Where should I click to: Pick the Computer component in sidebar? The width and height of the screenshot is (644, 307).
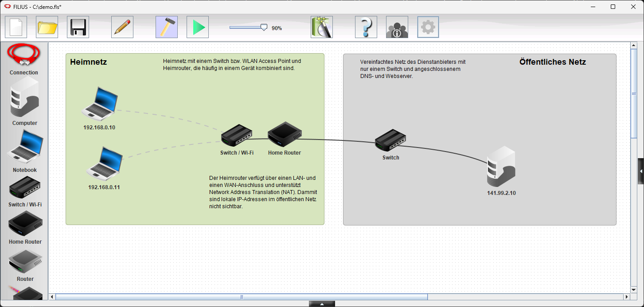click(x=24, y=97)
